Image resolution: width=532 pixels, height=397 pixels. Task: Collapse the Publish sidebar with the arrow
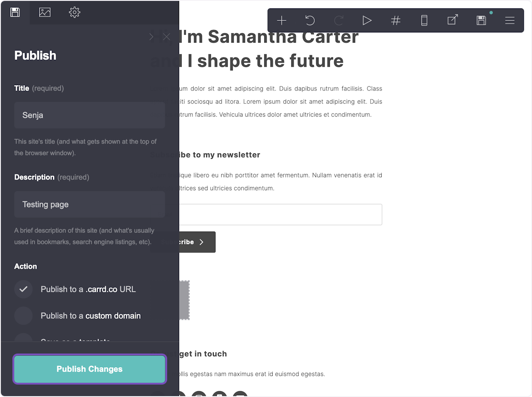151,37
